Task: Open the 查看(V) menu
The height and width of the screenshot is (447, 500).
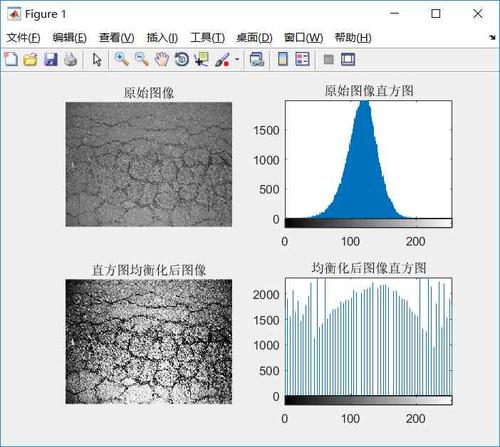Action: 117,38
